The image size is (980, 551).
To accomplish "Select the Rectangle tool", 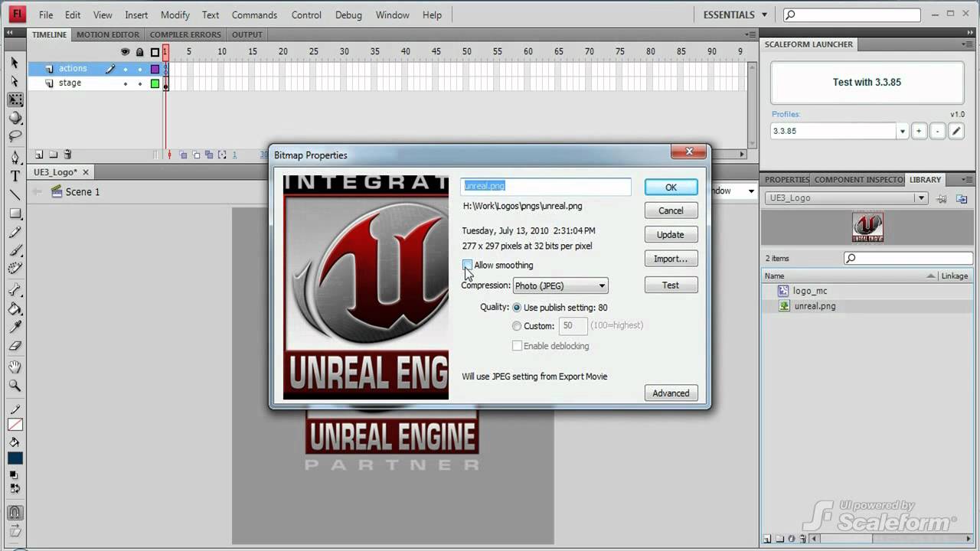I will (x=15, y=214).
